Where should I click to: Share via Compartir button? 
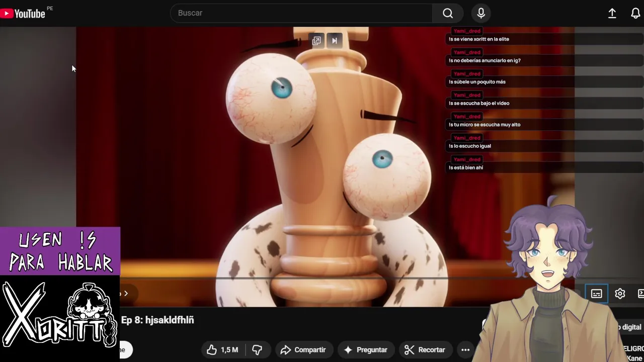point(303,350)
